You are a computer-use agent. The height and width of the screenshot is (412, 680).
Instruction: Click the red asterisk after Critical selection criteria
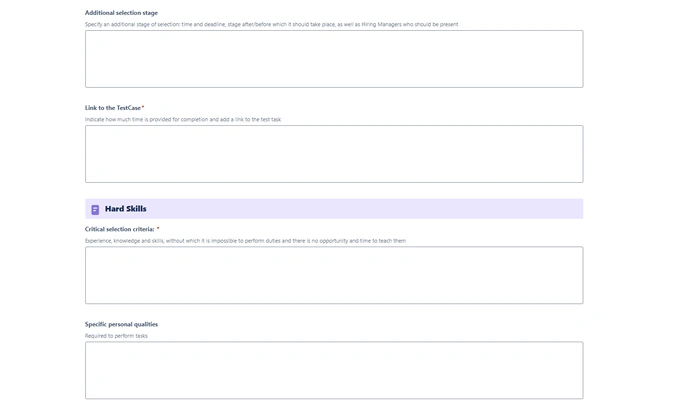[158, 229]
